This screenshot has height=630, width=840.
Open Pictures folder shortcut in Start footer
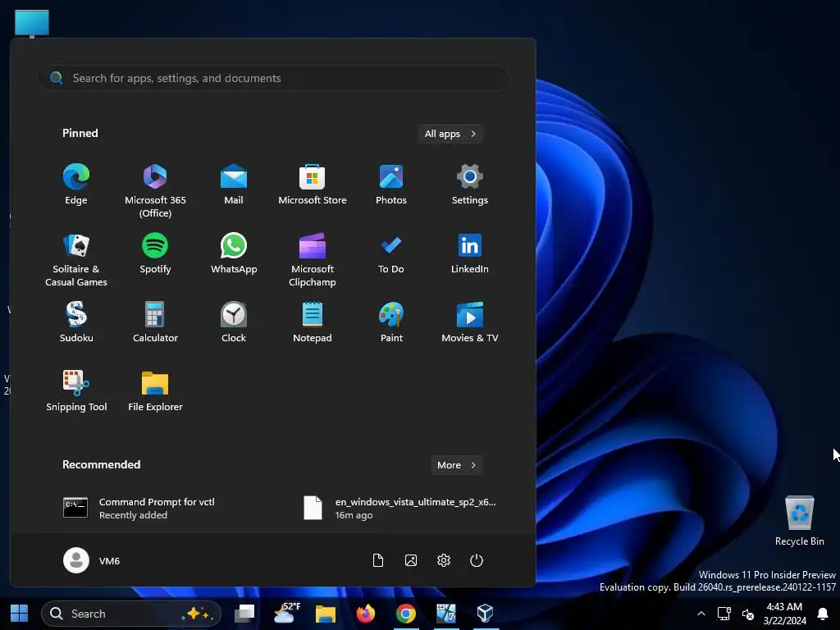(x=411, y=560)
